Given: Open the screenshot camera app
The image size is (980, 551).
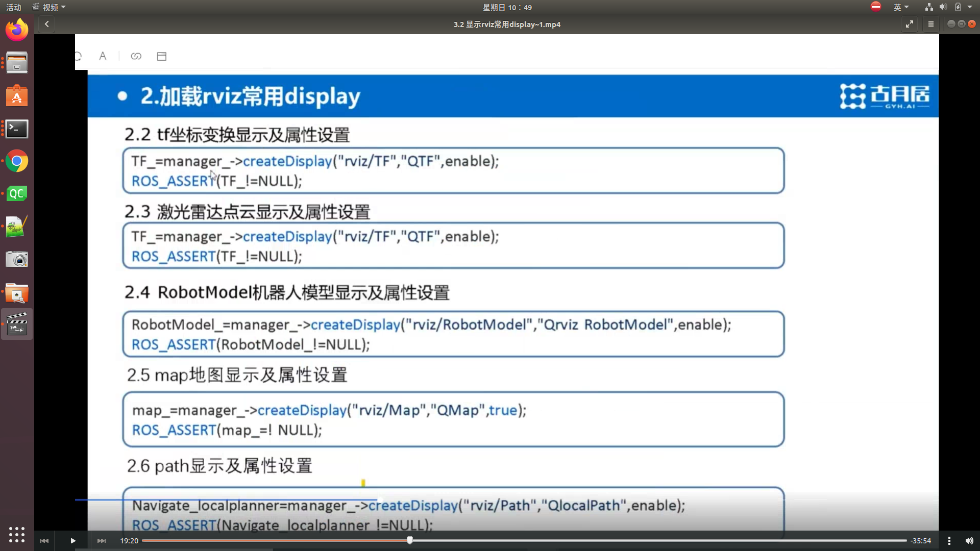Looking at the screenshot, I should coord(17,260).
